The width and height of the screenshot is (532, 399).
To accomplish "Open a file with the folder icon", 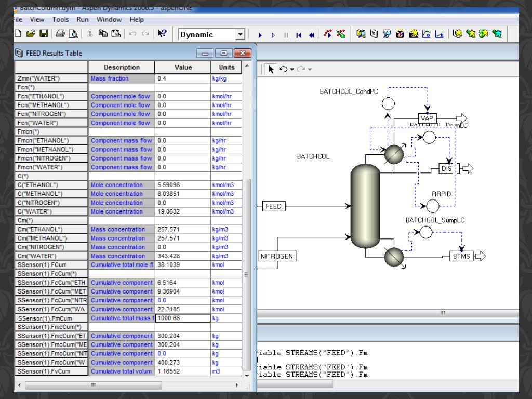I will point(31,34).
